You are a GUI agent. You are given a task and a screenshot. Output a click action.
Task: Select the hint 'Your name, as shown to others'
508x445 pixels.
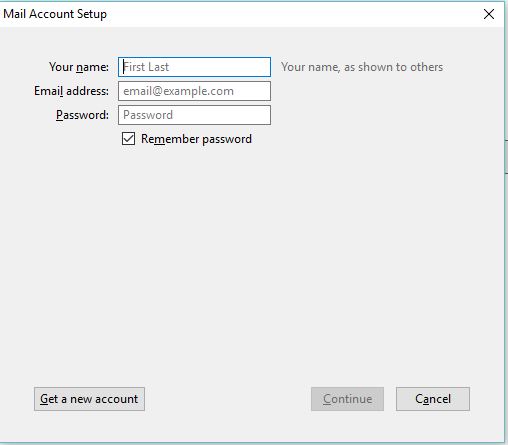point(362,67)
